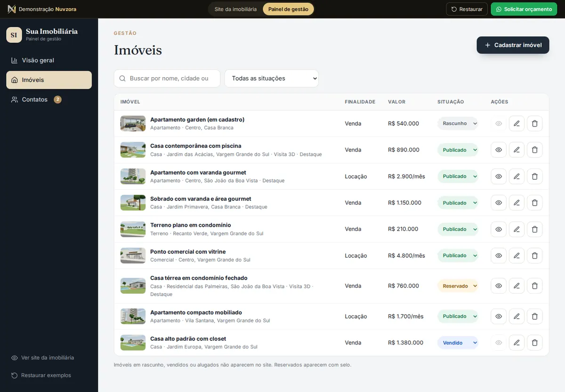View Apartamento compacto mobiliado on site
Viewport: 565px width, 392px height.
(x=499, y=316)
